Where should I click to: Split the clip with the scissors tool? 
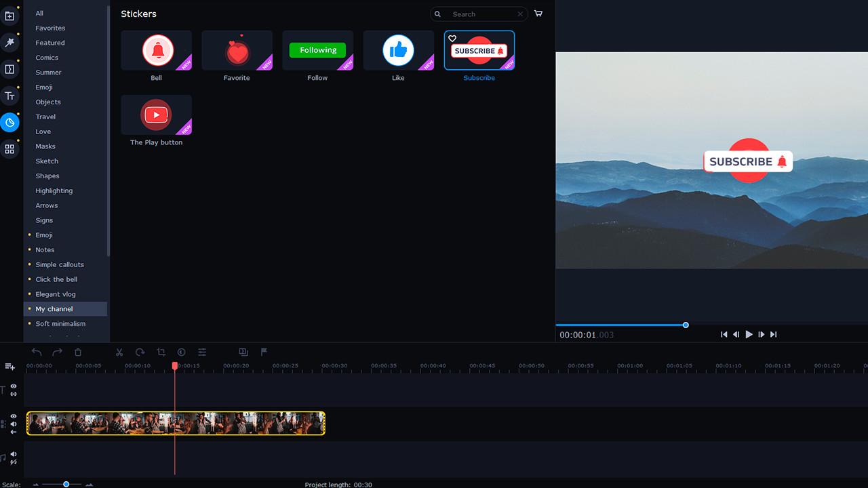(x=119, y=352)
